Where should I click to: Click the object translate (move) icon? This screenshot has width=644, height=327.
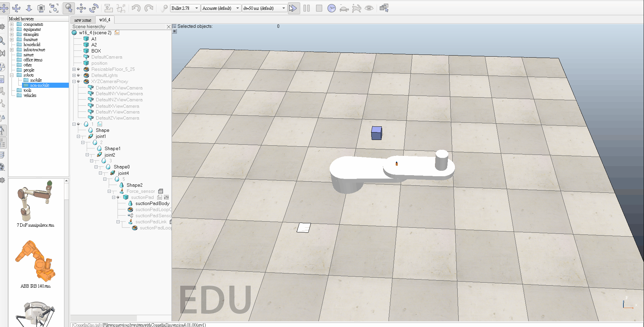click(81, 8)
